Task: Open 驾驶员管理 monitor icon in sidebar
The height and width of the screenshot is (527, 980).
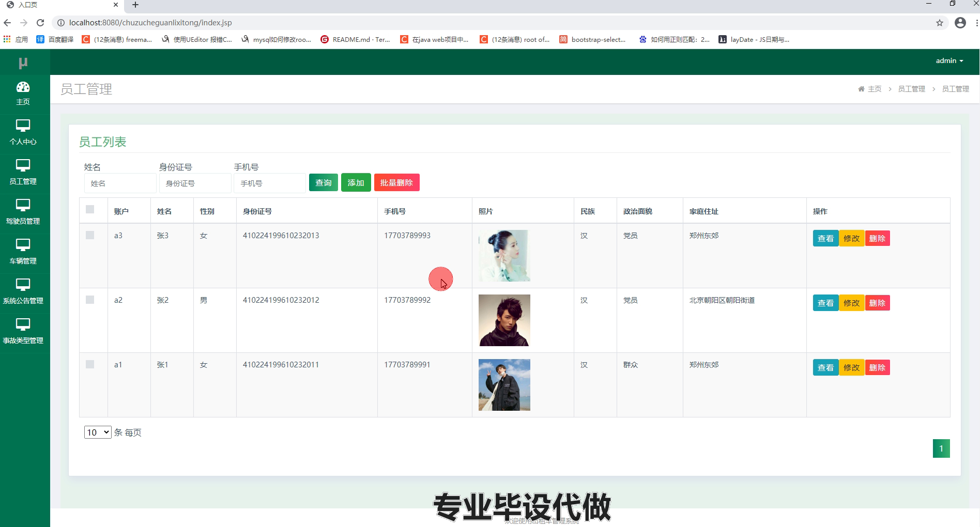Action: [23, 205]
